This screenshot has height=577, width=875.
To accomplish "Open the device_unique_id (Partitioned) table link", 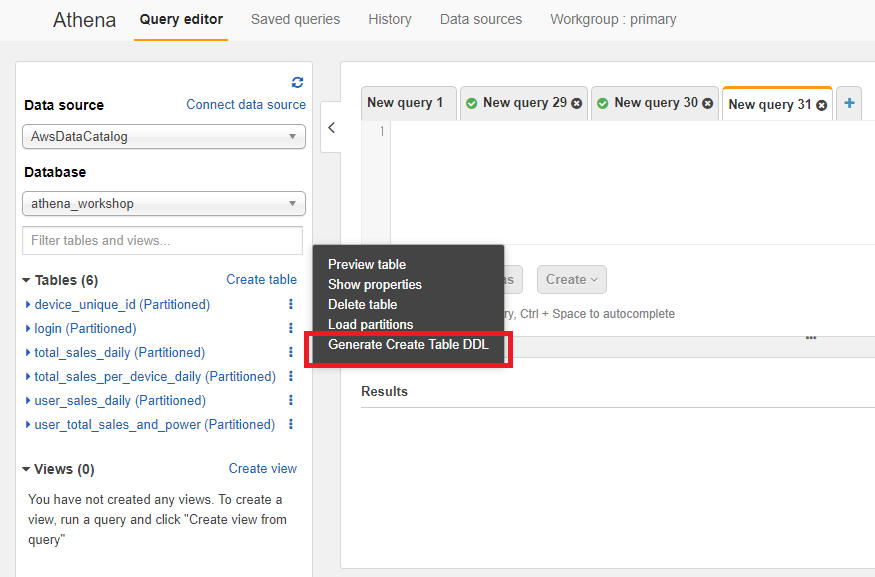I will [122, 305].
